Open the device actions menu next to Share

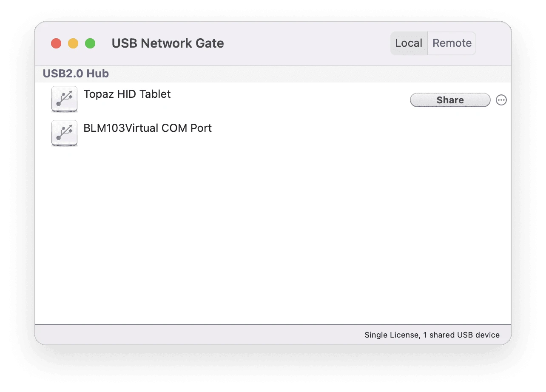point(501,100)
